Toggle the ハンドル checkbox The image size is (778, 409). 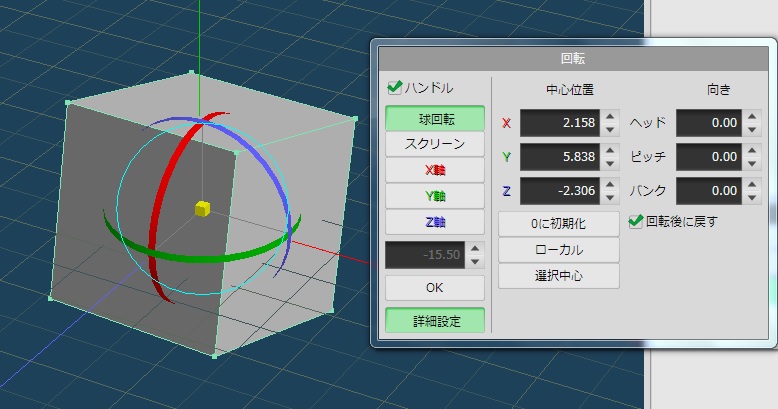pos(394,88)
